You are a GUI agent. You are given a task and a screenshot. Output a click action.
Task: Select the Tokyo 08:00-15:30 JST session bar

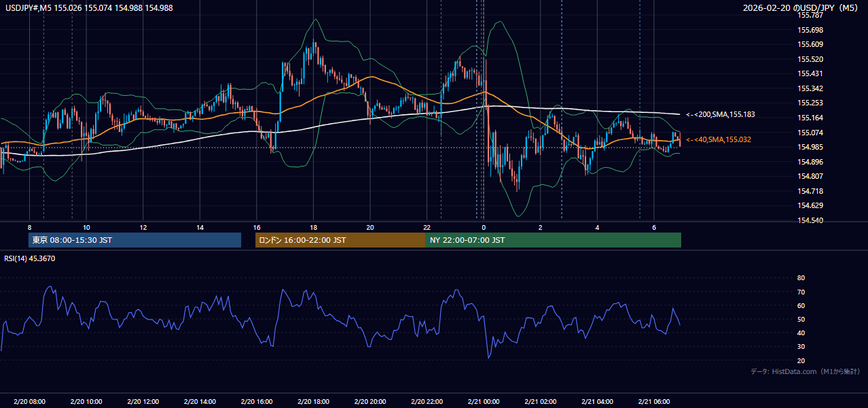(134, 240)
